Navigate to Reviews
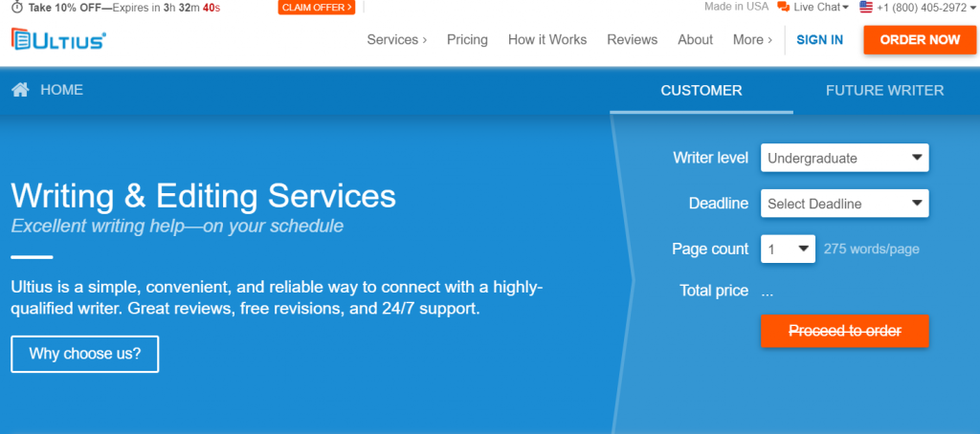The height and width of the screenshot is (434, 980). click(633, 40)
